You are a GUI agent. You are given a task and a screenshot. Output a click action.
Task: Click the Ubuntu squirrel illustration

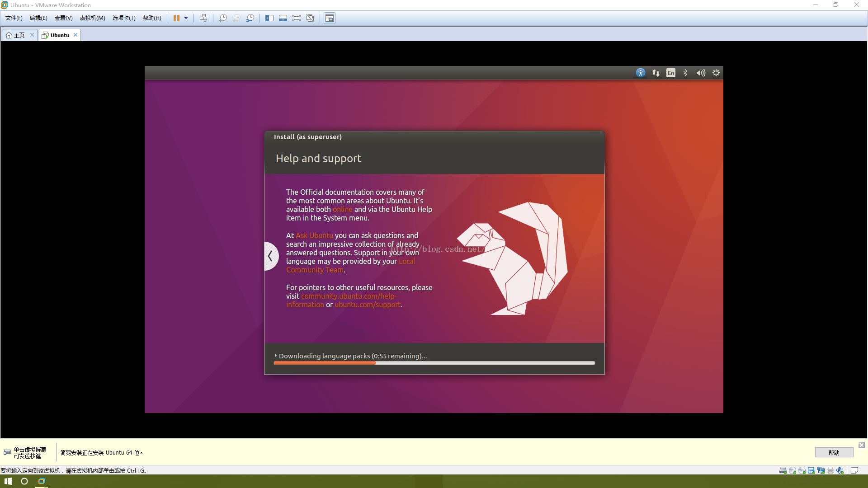click(x=512, y=258)
